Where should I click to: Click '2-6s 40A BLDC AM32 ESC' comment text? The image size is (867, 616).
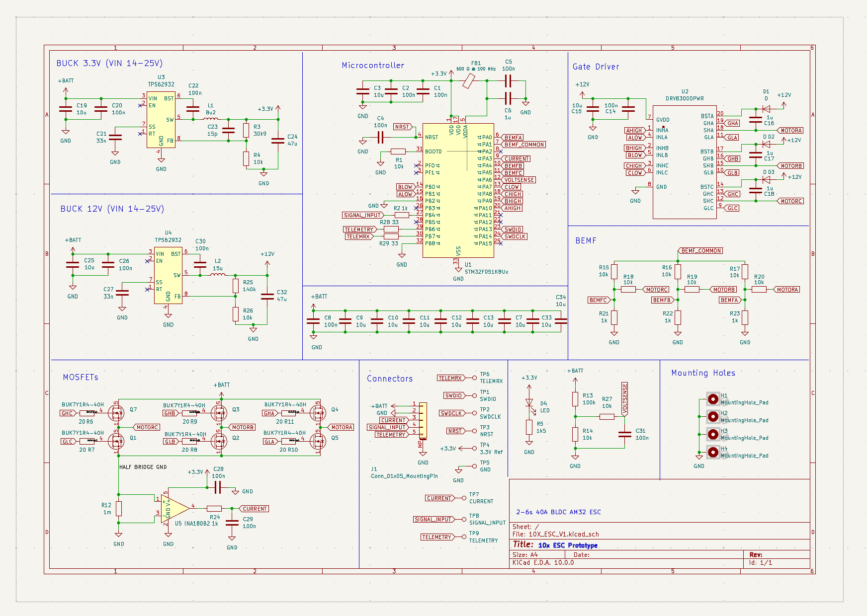[558, 512]
